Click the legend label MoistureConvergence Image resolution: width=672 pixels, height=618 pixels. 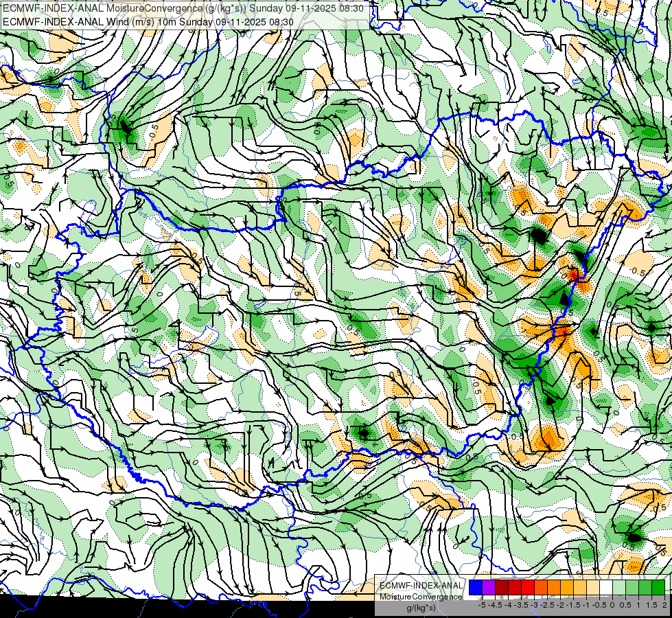tap(421, 597)
